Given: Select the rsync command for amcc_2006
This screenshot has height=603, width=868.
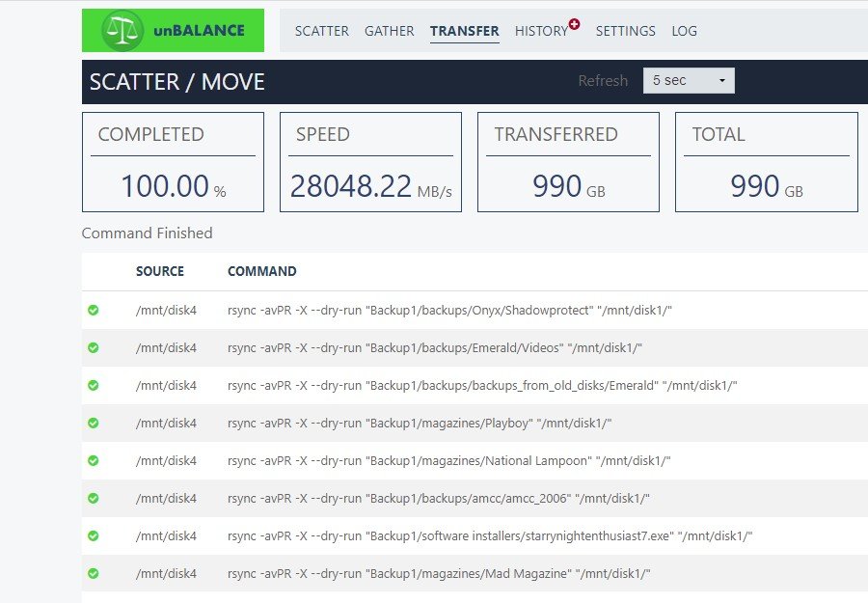Looking at the screenshot, I should pos(439,499).
